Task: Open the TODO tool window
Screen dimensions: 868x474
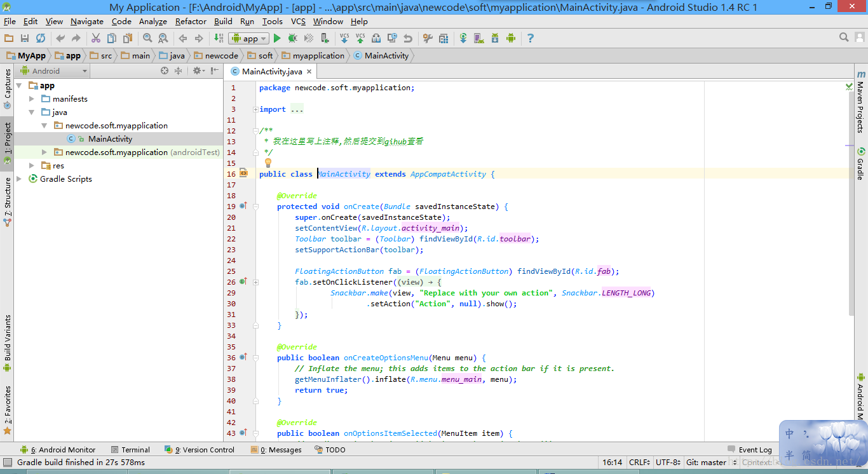Action: (330, 449)
